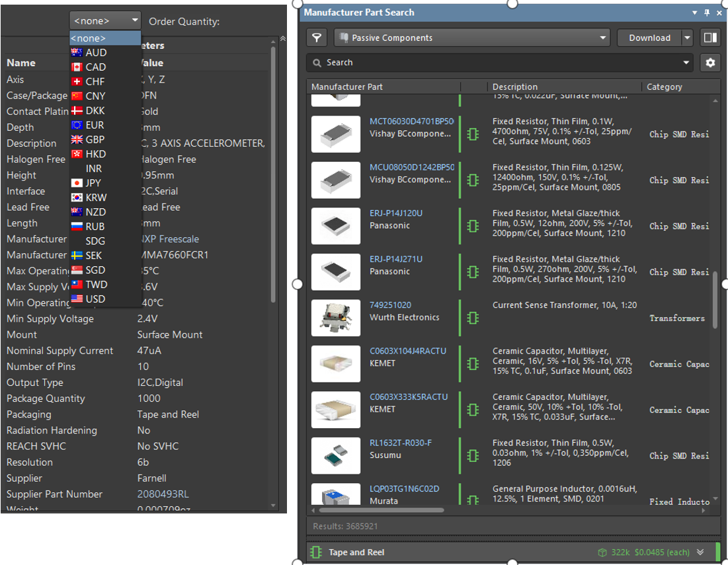Screen dimensions: 728x565
Task: Choose CAD currency from the list
Action: (105, 67)
